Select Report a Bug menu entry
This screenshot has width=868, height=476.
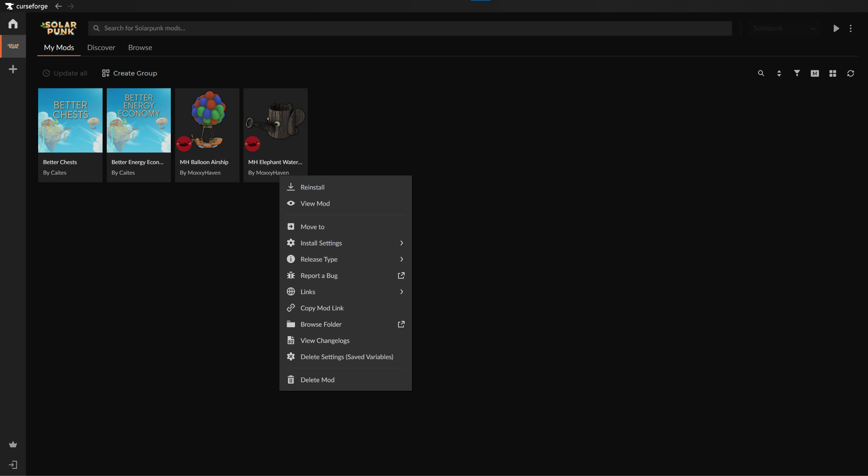click(x=345, y=276)
